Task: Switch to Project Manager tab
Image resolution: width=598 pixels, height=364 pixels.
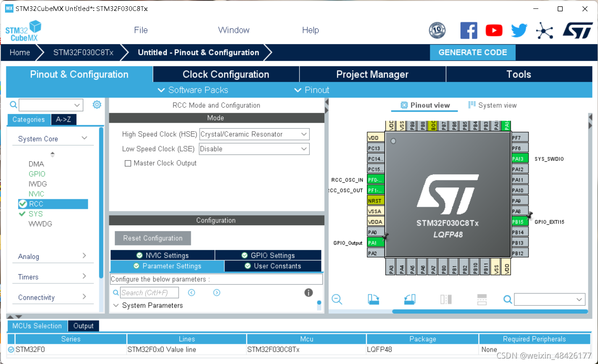Action: [372, 74]
